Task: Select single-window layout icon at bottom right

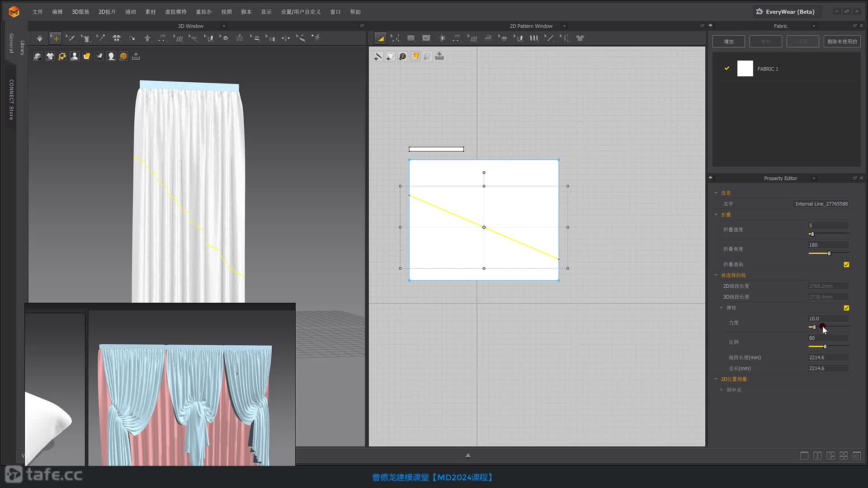Action: pos(804,456)
